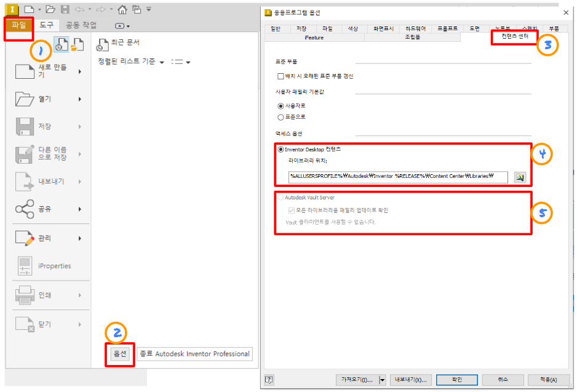577x392 pixels.
Task: Expand the 열기 submenu arrow
Action: coord(80,99)
